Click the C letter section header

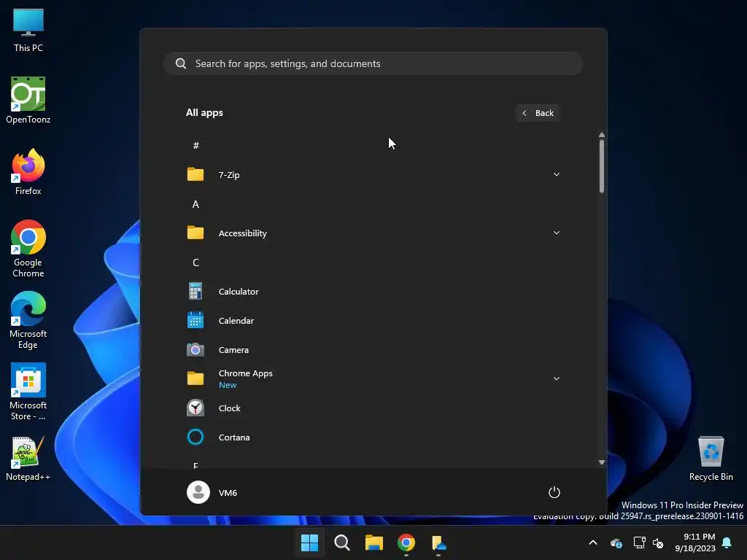point(196,262)
